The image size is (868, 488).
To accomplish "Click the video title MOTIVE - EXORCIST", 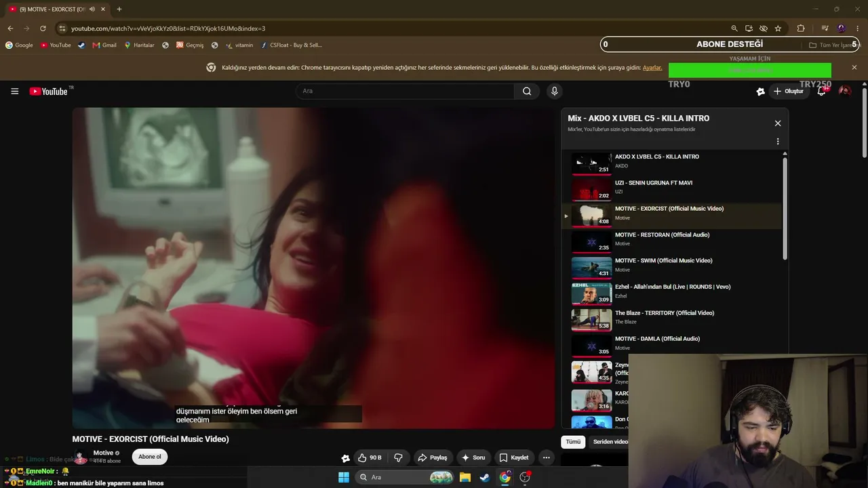I will (151, 439).
